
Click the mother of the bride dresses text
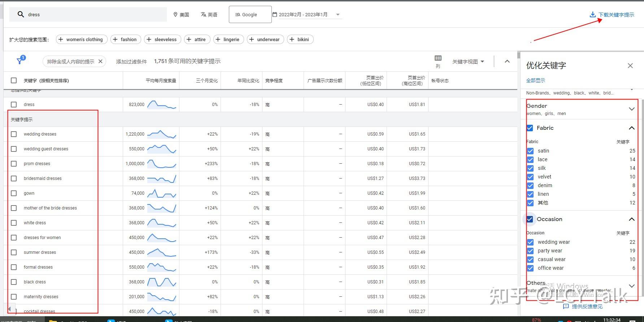coord(51,208)
